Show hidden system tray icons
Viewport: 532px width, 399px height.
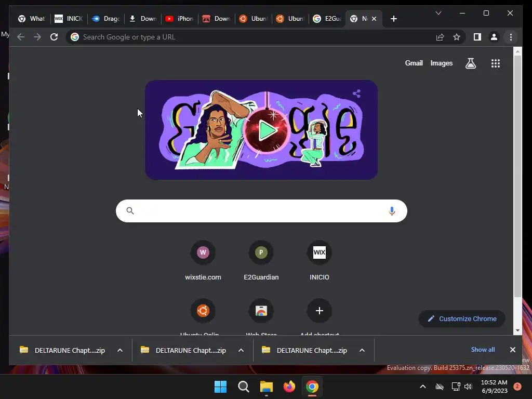(x=423, y=387)
